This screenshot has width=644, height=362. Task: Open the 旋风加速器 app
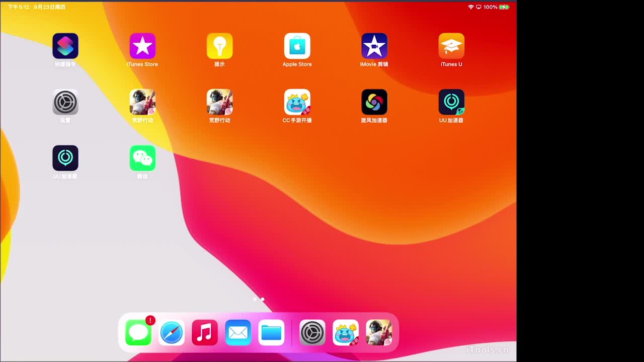tap(374, 102)
